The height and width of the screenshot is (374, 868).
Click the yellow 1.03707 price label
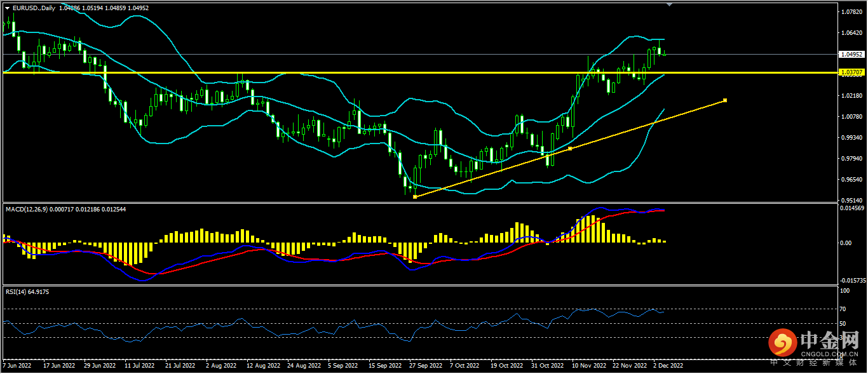coord(851,73)
